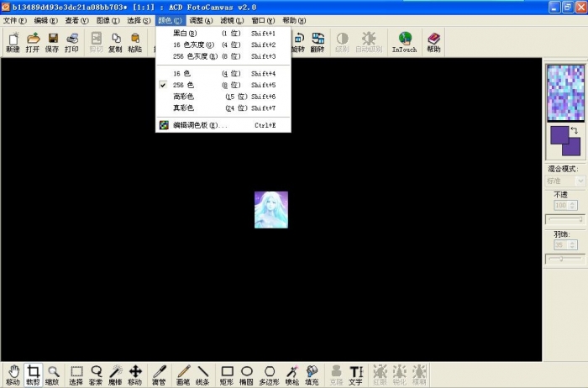This screenshot has height=388, width=588.
Task: Click the 帮助 (Help) book icon
Action: (x=433, y=42)
